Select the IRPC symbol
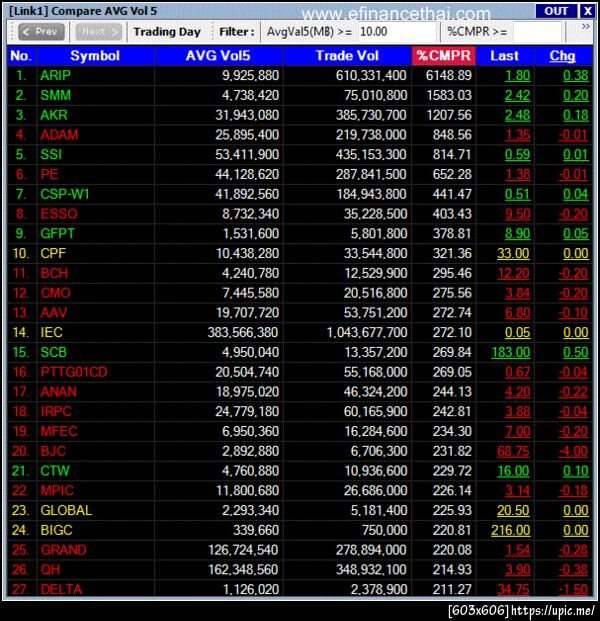The image size is (600, 621). pos(56,411)
